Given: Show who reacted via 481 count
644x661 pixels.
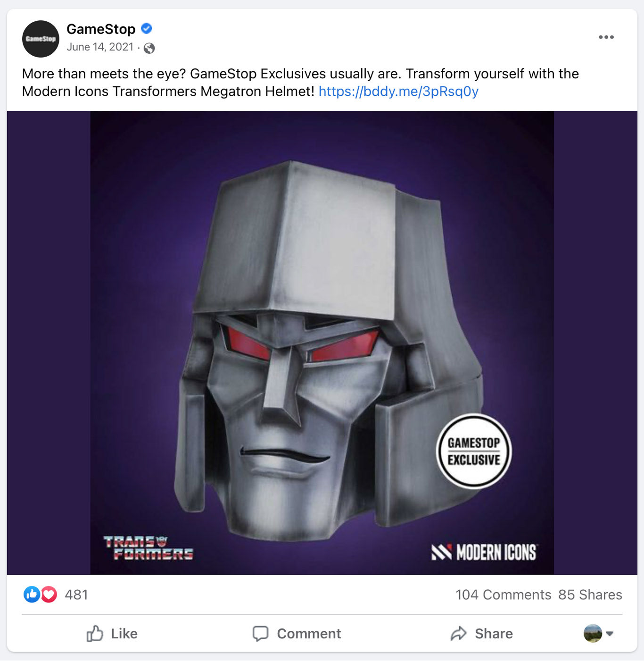Looking at the screenshot, I should coord(76,594).
